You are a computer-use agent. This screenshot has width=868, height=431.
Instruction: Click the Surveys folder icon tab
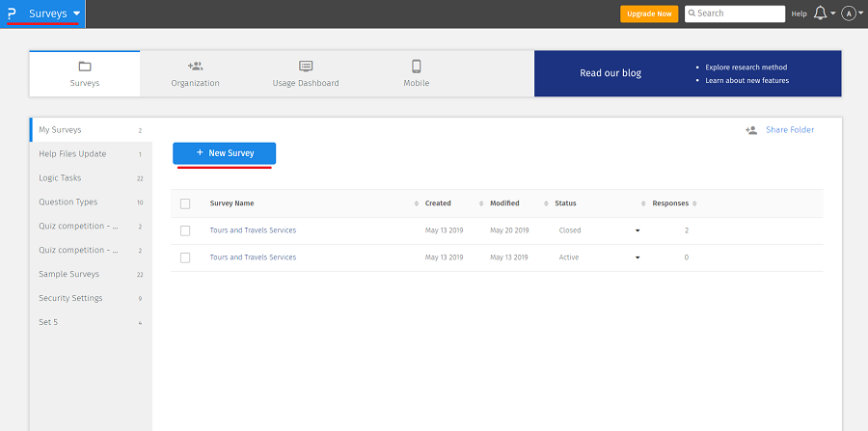[x=84, y=67]
